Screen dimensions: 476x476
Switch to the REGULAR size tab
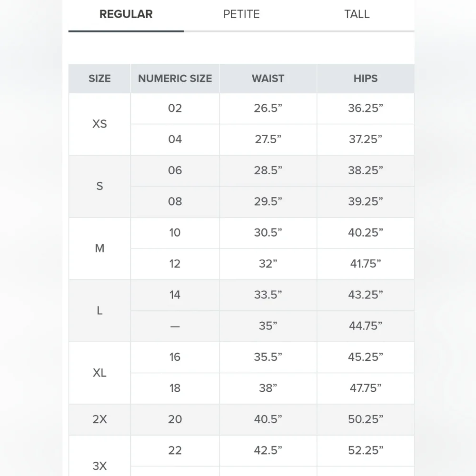[x=126, y=14]
